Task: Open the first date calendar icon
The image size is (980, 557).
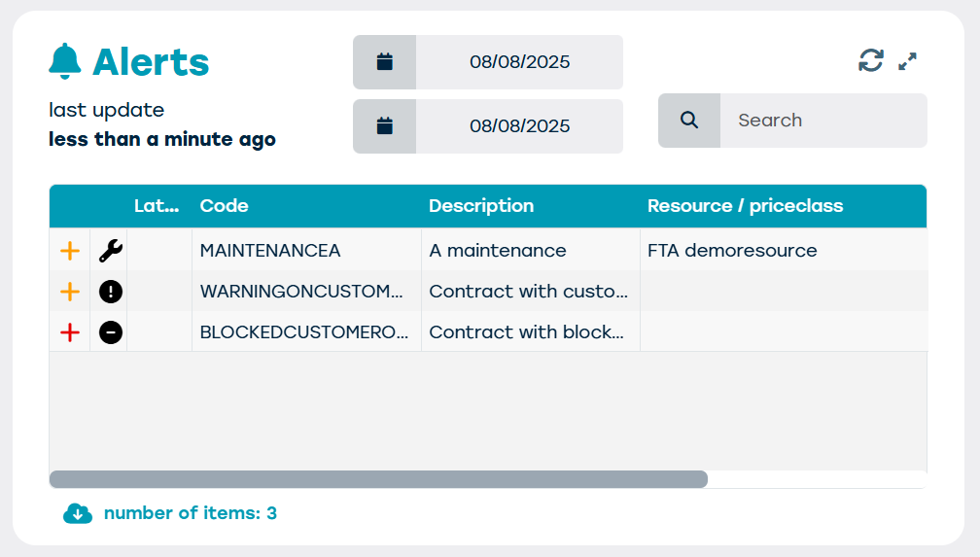Action: click(x=384, y=62)
